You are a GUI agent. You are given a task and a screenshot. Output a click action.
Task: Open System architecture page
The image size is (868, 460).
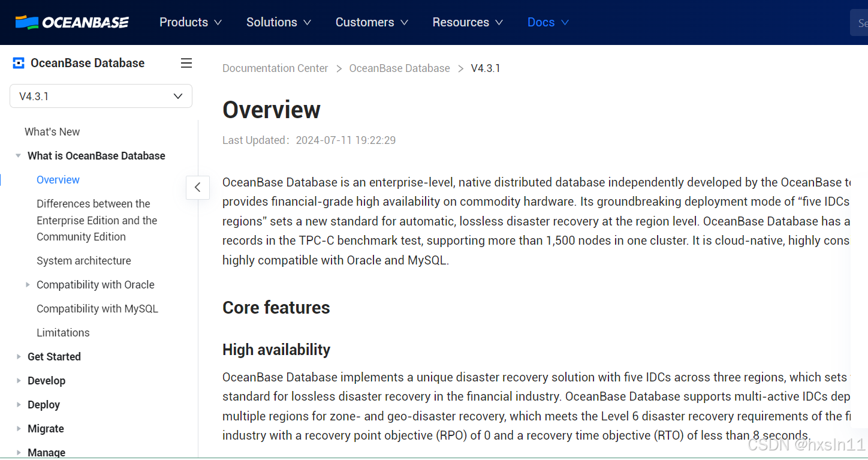click(x=84, y=261)
